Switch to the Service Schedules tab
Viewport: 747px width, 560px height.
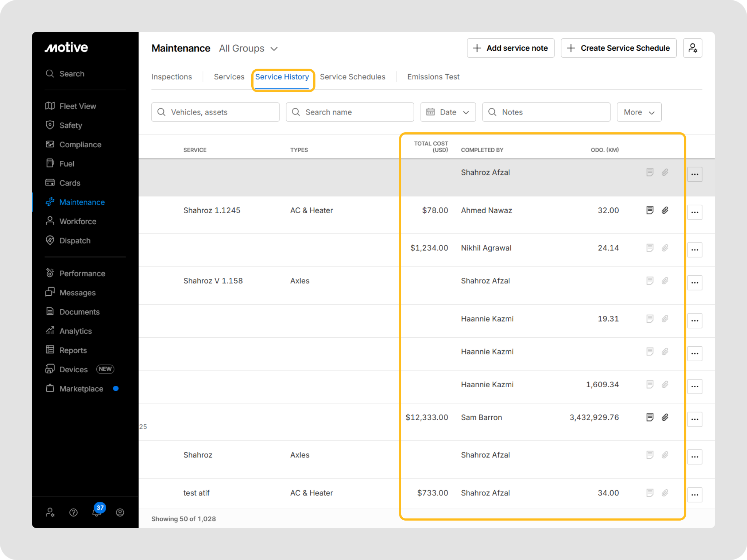tap(352, 77)
